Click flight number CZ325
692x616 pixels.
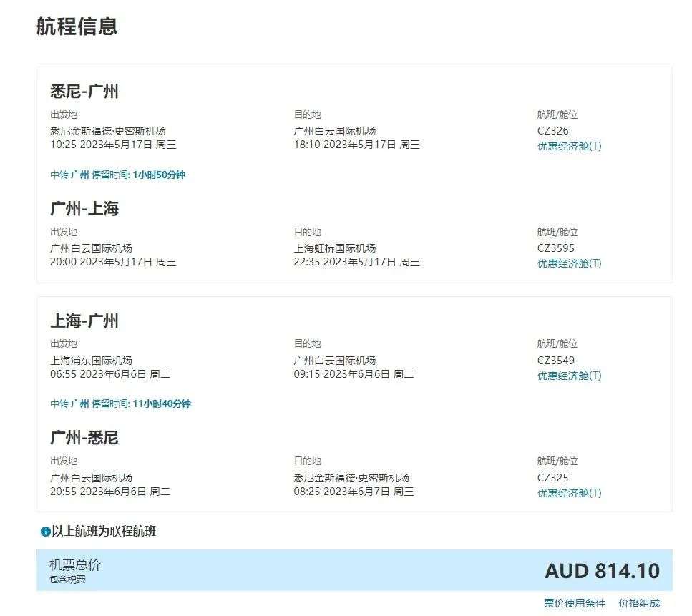pos(552,478)
